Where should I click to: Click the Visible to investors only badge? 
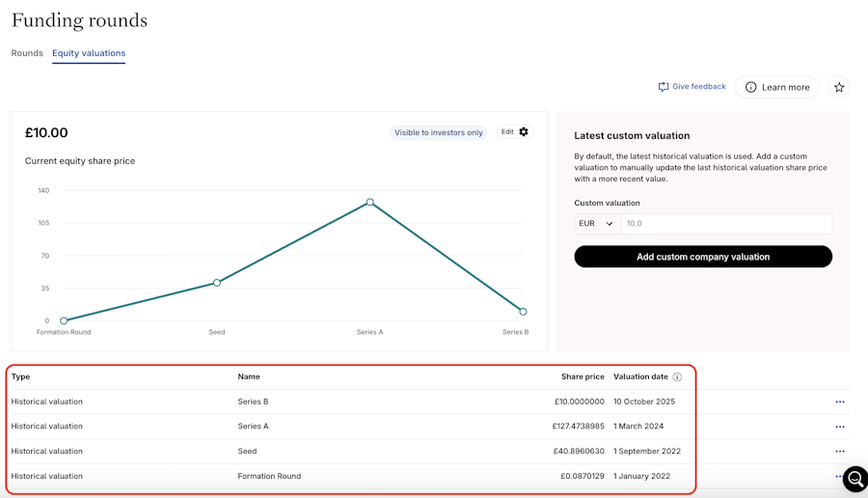click(439, 132)
